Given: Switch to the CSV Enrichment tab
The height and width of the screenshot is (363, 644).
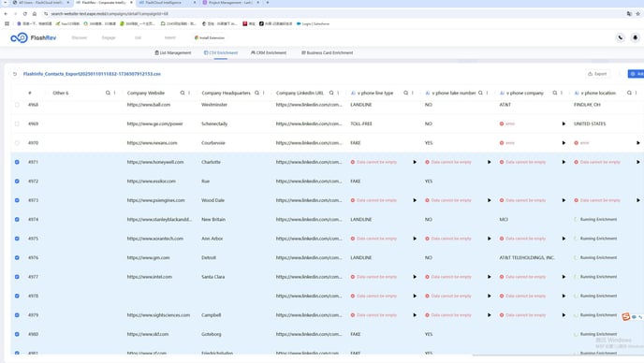Looking at the screenshot, I should click(x=221, y=53).
